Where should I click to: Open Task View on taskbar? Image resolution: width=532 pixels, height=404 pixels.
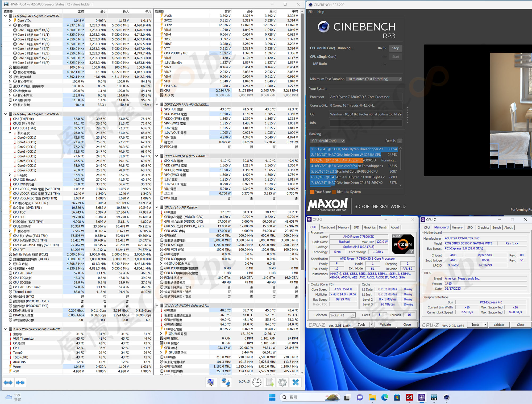347,397
